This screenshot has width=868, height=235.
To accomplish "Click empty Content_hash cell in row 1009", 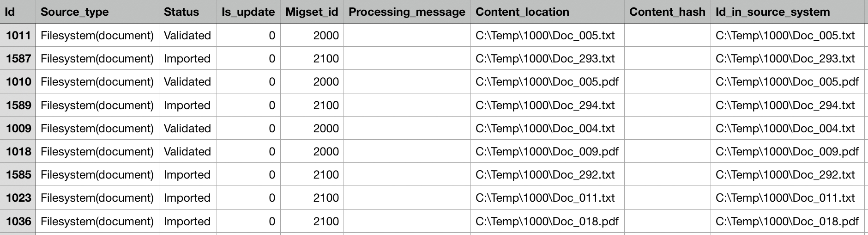I will coord(667,129).
